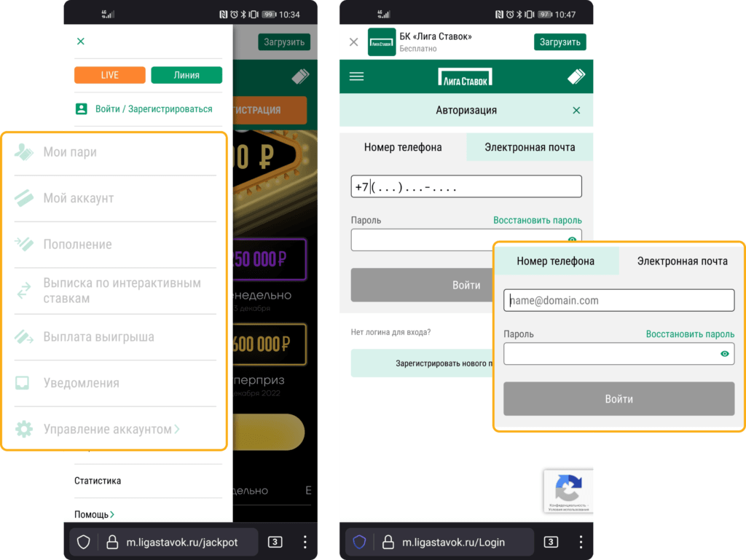Tap the Пополнение deposit icon

coord(24,244)
